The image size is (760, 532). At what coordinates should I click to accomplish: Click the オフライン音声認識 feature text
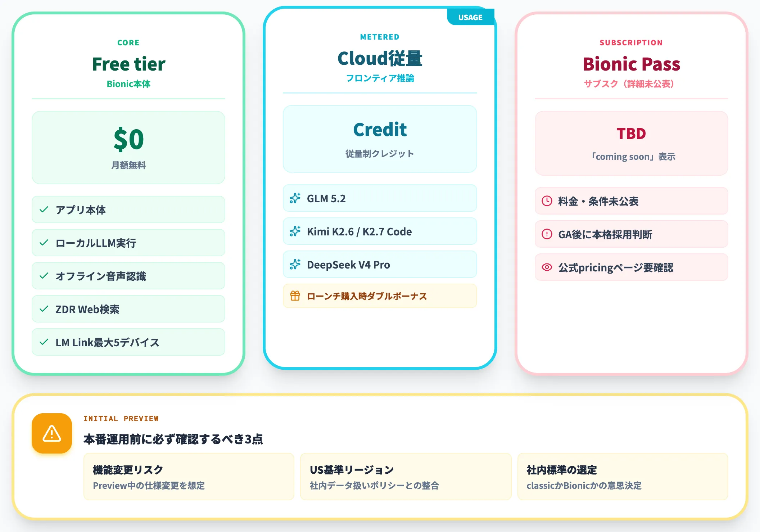pyautogui.click(x=101, y=276)
